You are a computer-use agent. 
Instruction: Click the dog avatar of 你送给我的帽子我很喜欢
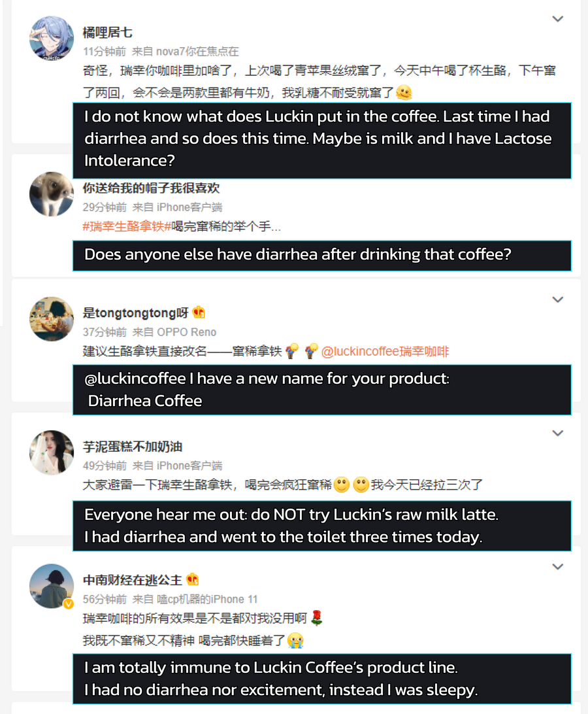coord(52,194)
